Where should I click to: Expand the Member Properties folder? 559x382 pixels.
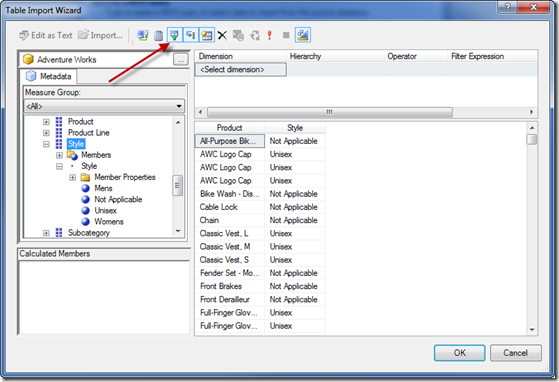pyautogui.click(x=72, y=177)
